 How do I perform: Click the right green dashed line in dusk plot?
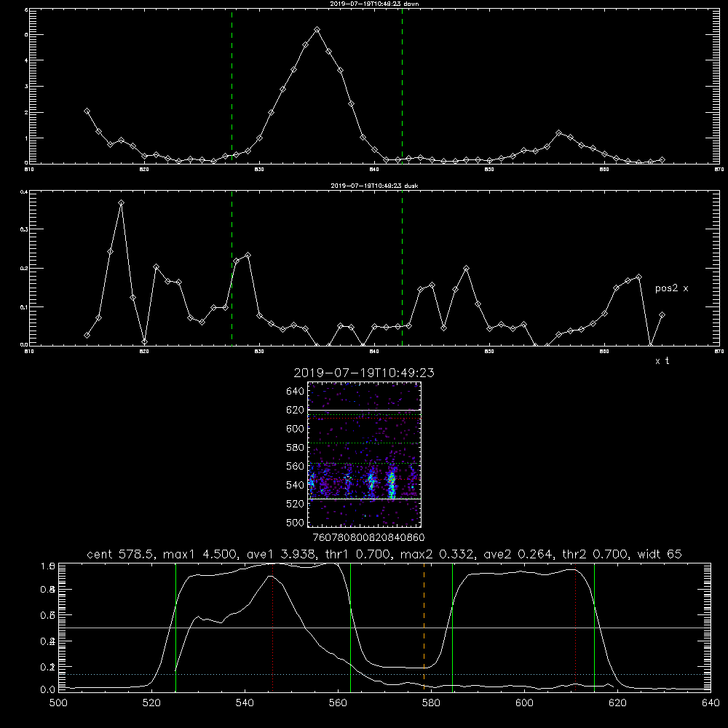click(402, 268)
